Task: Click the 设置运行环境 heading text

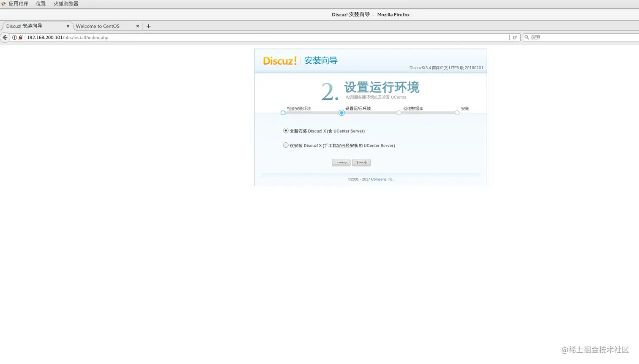Action: [382, 87]
